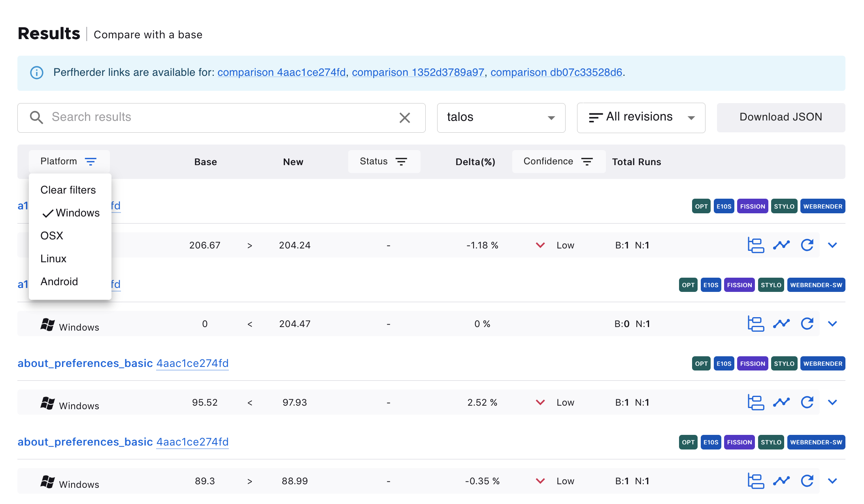Click the magnifier icon in the search field
The image size is (864, 504).
point(36,117)
